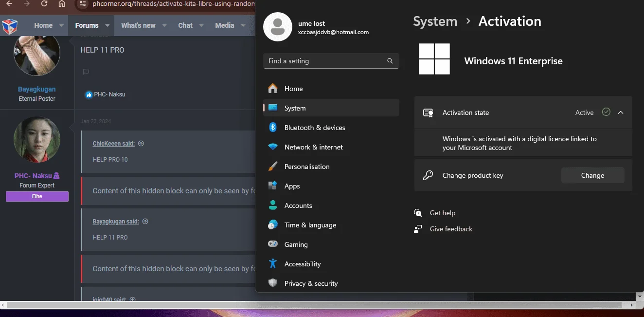The height and width of the screenshot is (317, 644).
Task: Click the report flag icon under HELP 11 PRO
Action: [86, 72]
